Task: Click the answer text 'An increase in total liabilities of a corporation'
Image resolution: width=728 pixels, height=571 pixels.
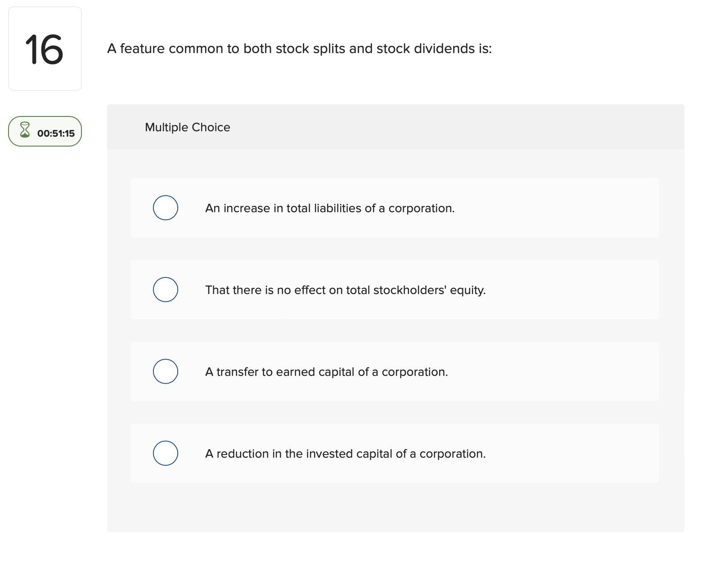Action: [x=330, y=208]
